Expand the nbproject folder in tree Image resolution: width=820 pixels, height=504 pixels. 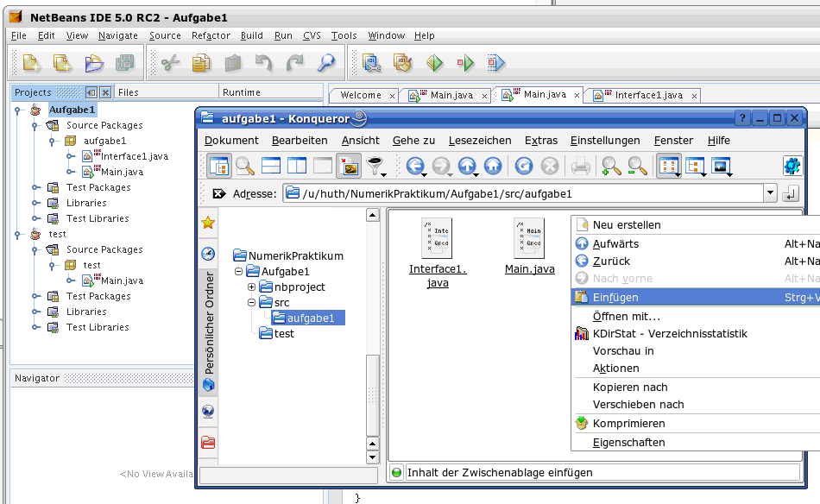[x=252, y=287]
